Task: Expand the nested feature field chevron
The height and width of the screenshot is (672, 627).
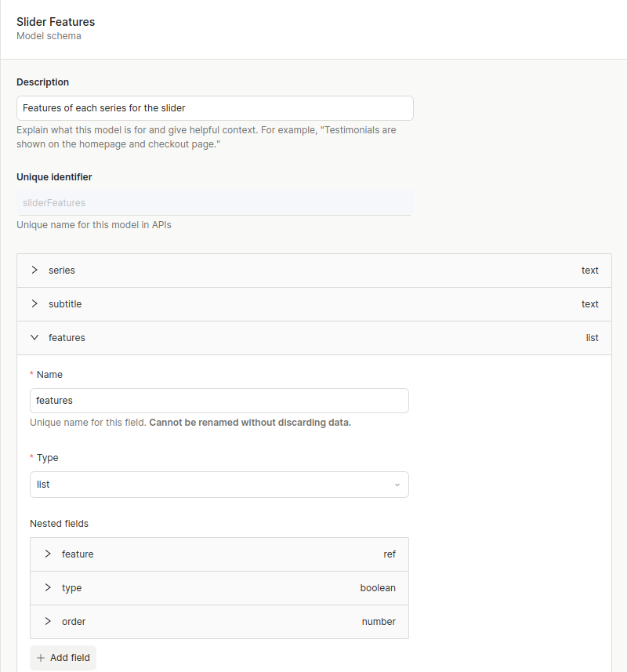Action: point(48,554)
